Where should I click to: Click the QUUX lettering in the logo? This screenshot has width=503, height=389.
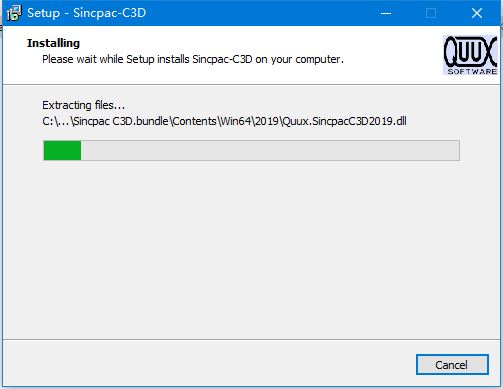470,52
